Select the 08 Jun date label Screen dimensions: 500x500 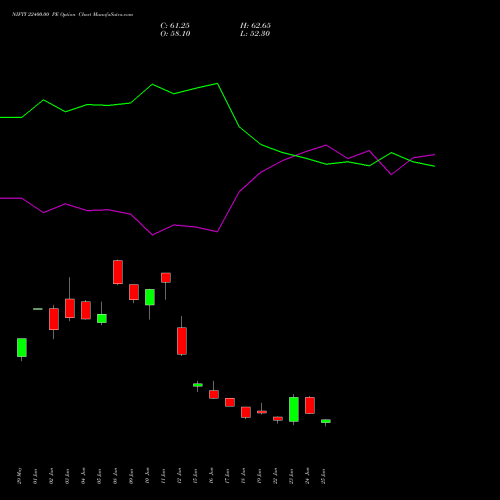coord(115,476)
